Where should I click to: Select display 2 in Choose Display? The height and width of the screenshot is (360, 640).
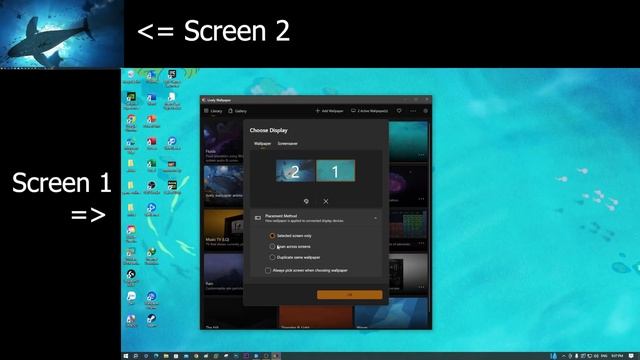pyautogui.click(x=295, y=171)
